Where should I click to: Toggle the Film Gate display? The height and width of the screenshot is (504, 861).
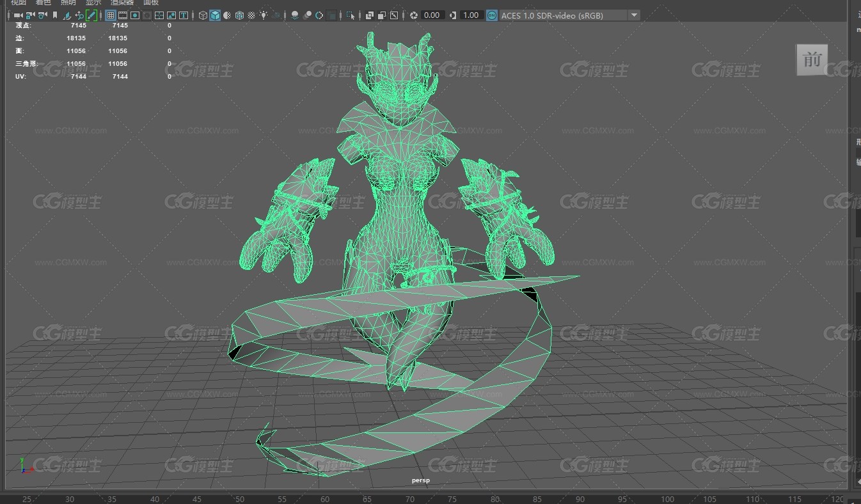click(x=123, y=15)
